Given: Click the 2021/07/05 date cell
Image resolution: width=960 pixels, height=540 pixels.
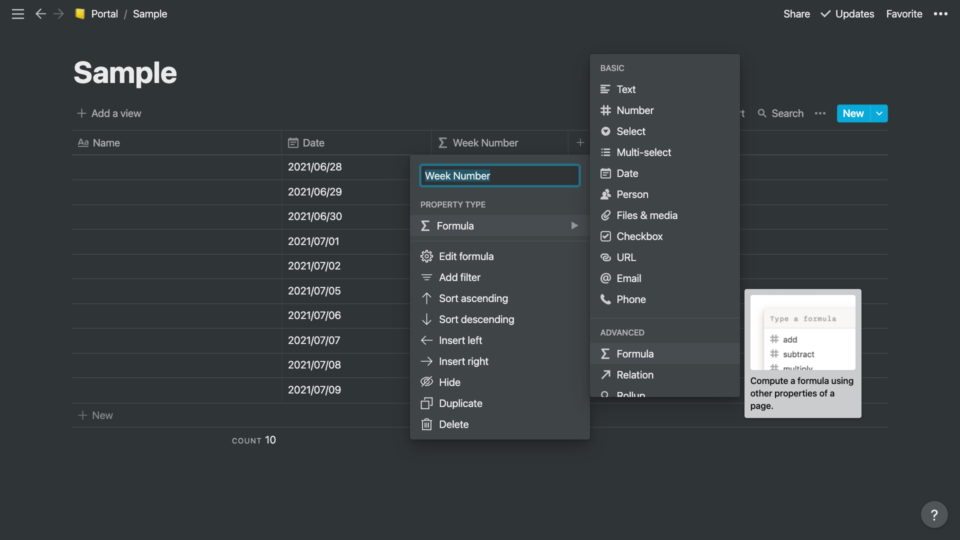Looking at the screenshot, I should [x=346, y=291].
